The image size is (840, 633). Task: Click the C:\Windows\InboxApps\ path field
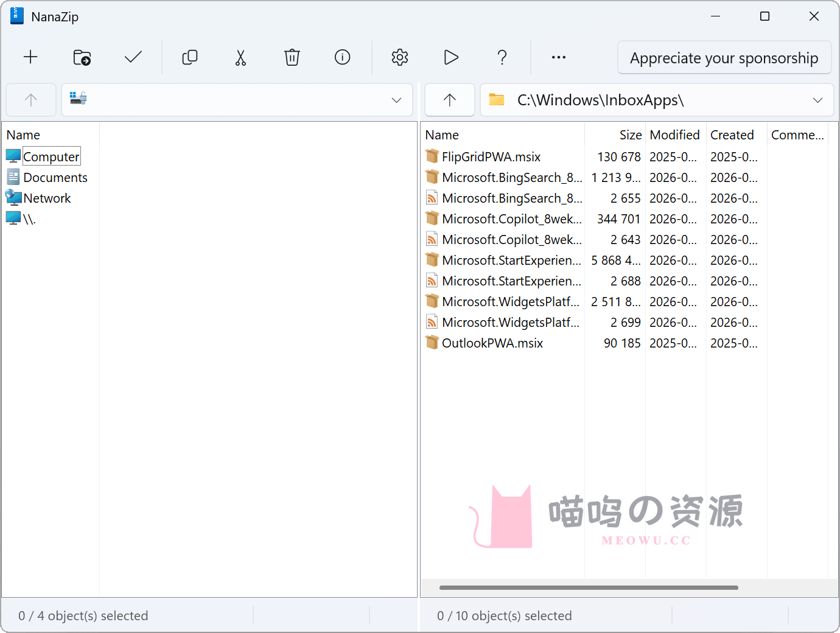657,100
